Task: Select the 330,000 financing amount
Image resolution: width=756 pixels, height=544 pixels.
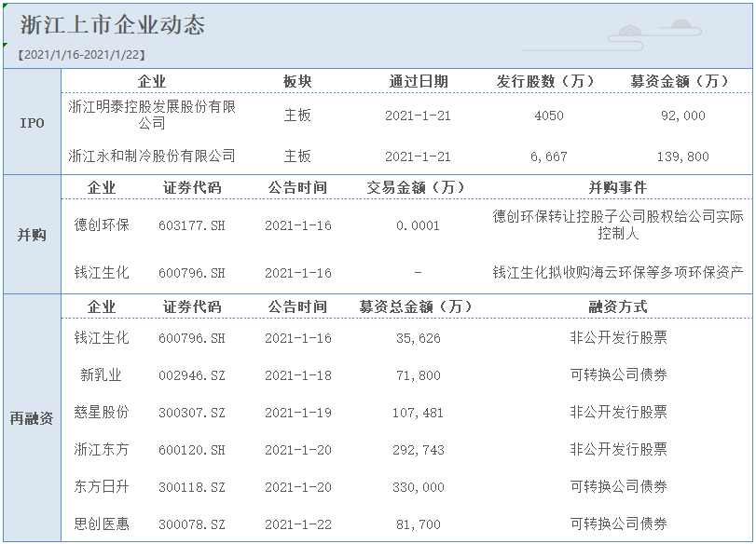Action: tap(418, 487)
